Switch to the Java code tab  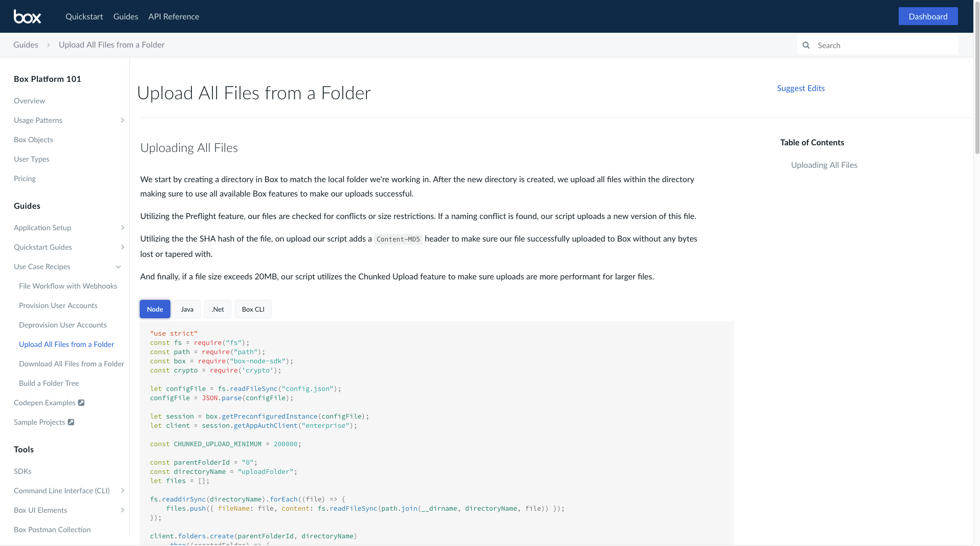[187, 309]
